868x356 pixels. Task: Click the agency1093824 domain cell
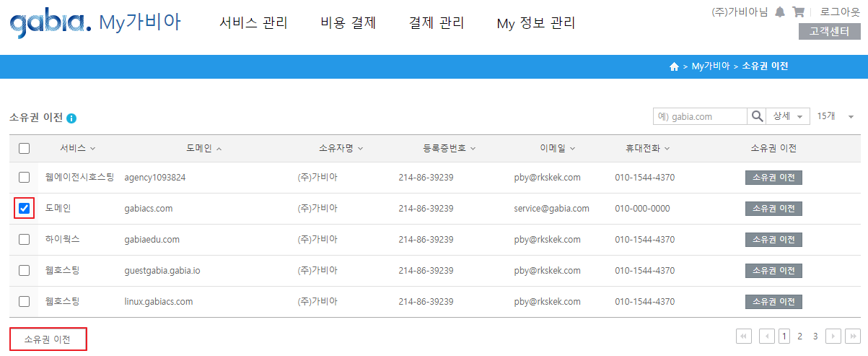point(155,177)
